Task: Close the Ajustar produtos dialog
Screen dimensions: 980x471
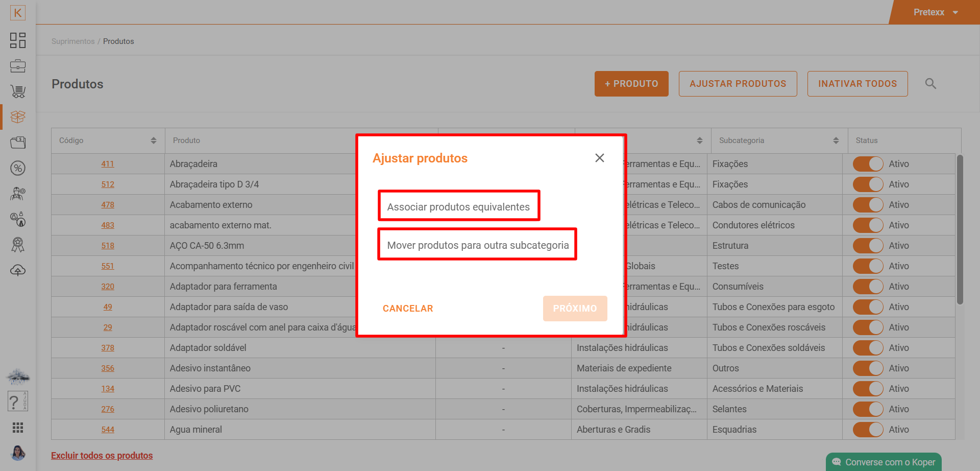Action: (599, 158)
